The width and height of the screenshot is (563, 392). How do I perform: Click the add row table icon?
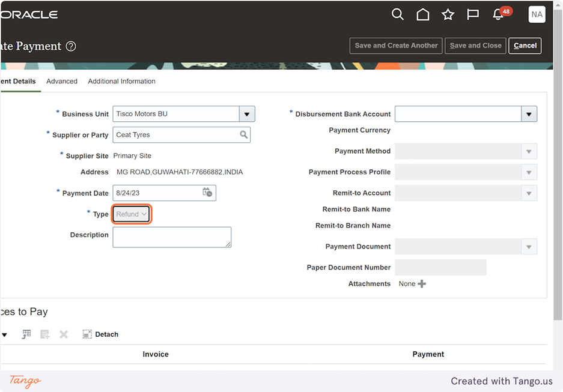[x=45, y=334]
